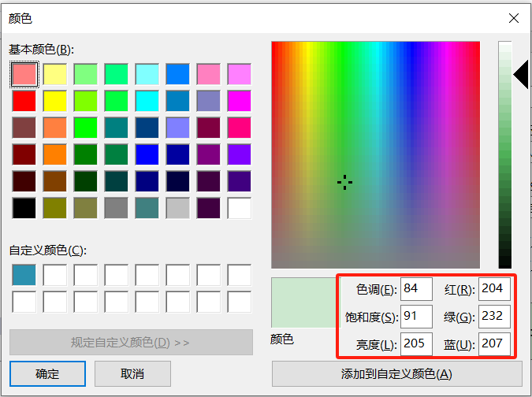Choose the white basic color swatch
The height and width of the screenshot is (397, 532).
point(239,208)
